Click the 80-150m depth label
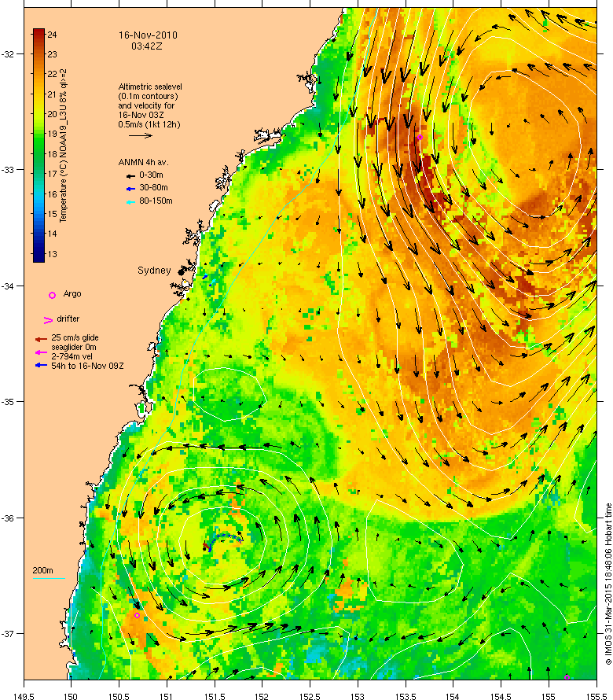Viewport: 613px width, 700px height. (x=156, y=201)
